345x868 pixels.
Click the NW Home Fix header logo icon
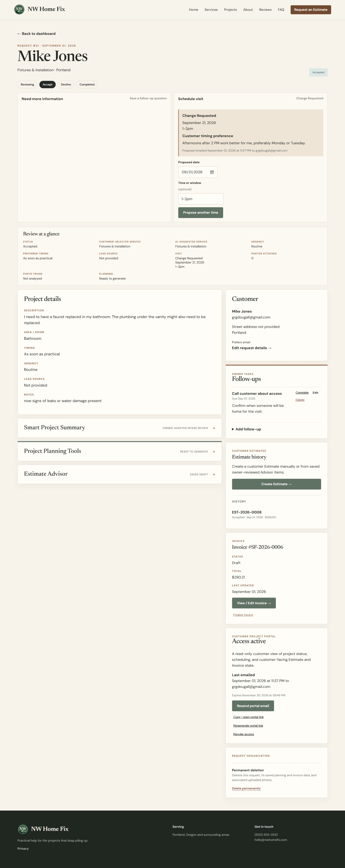click(19, 9)
